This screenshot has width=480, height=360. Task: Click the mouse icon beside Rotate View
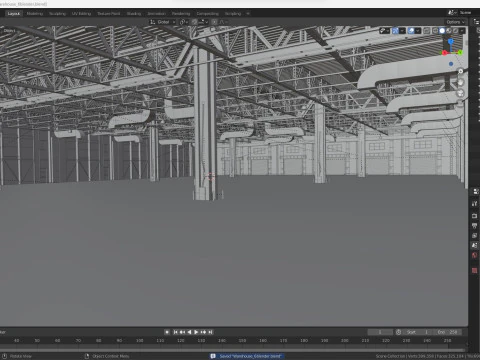(4, 356)
